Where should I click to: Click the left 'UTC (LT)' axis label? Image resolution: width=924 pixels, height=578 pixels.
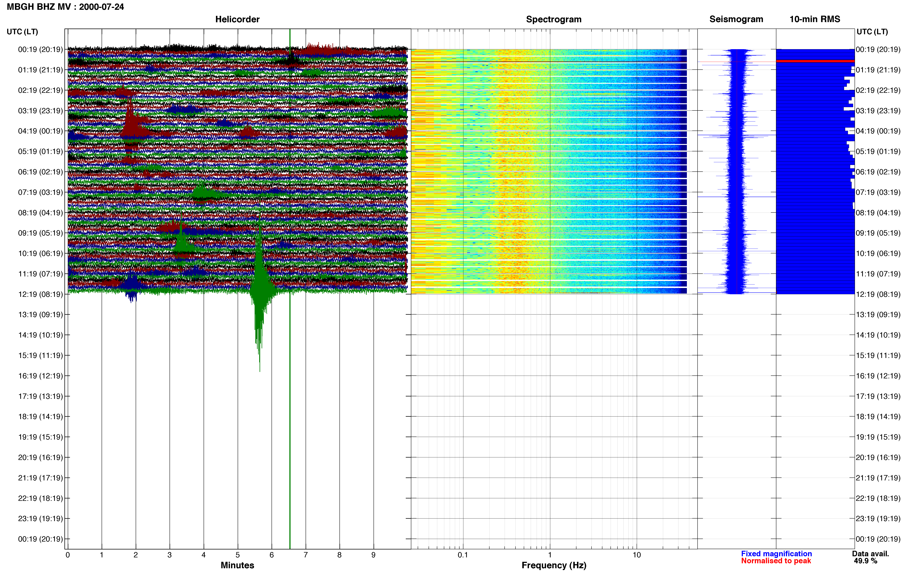[x=22, y=32]
